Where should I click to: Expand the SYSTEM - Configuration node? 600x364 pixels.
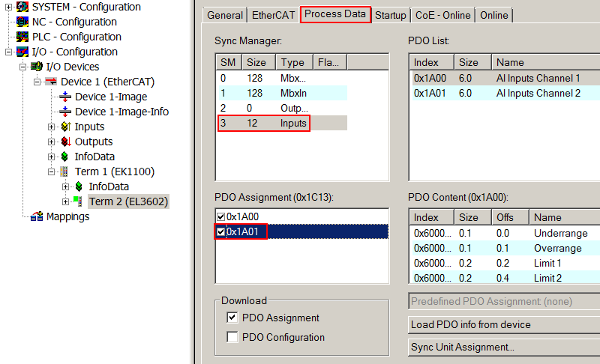click(x=8, y=7)
